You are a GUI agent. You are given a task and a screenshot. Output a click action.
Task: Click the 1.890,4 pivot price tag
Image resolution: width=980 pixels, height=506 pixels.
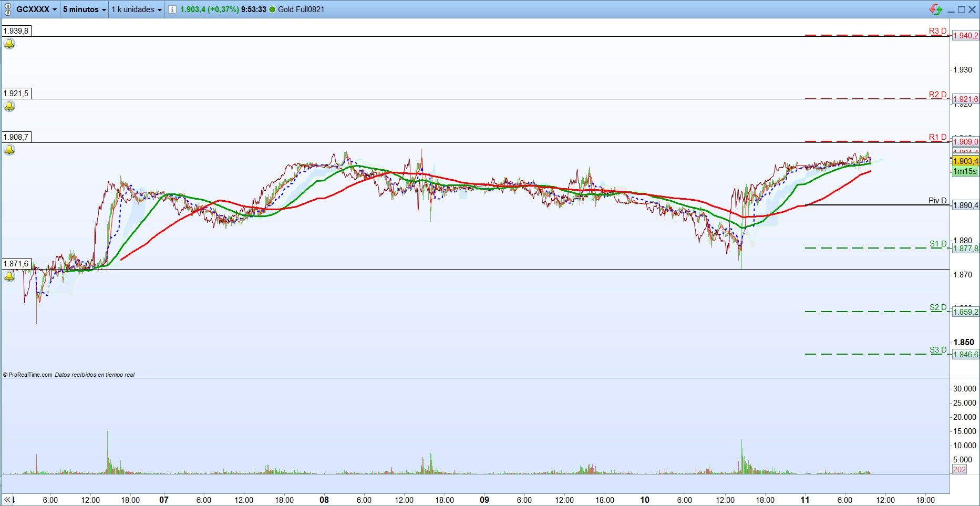tap(966, 205)
